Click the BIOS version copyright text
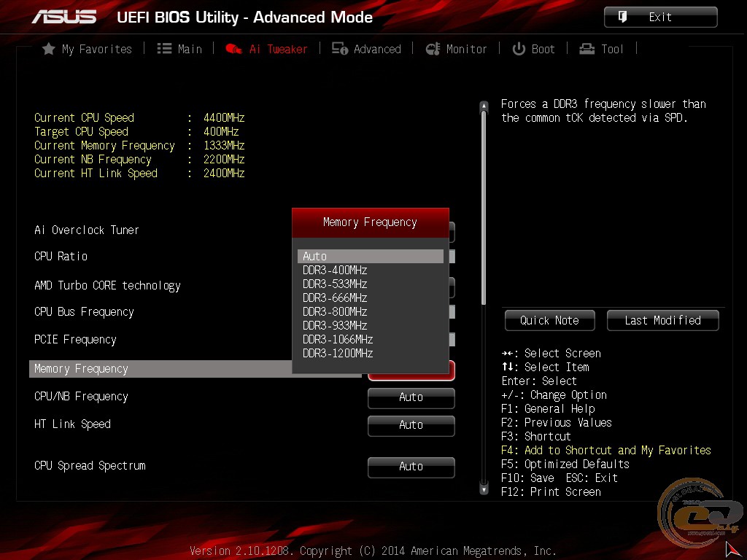 click(373, 551)
